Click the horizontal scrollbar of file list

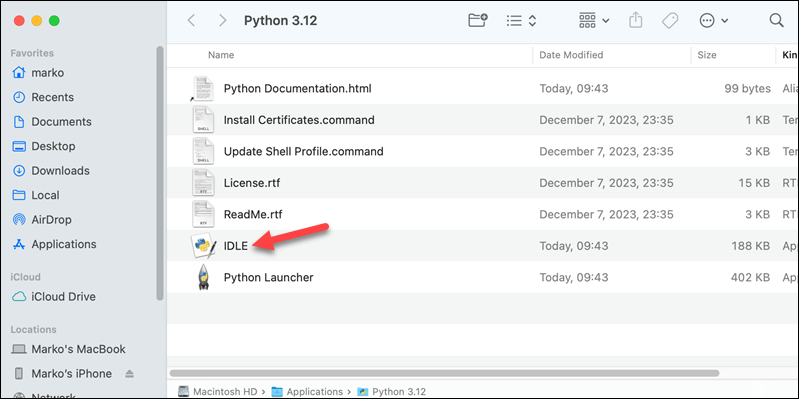coord(444,373)
